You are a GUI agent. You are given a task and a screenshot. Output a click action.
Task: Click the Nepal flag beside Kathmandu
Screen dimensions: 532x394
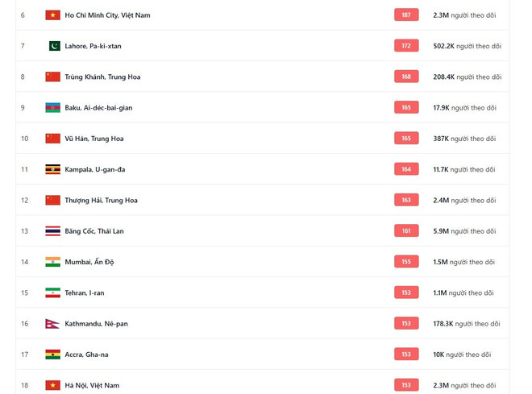[x=52, y=323]
